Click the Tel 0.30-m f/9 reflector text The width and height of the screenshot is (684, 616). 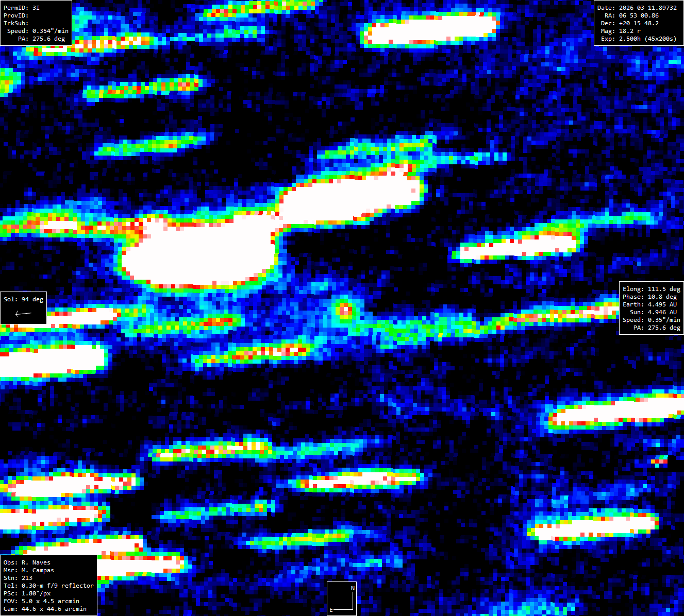48,586
